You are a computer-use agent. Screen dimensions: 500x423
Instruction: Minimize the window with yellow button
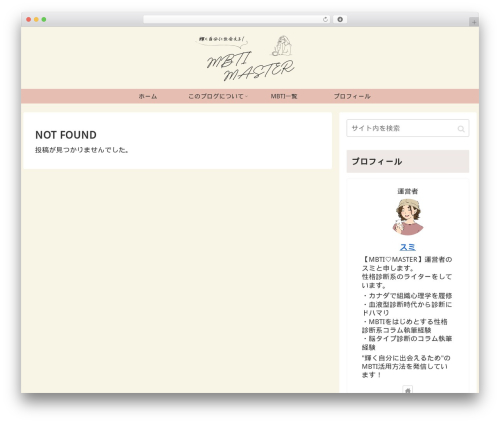(36, 20)
